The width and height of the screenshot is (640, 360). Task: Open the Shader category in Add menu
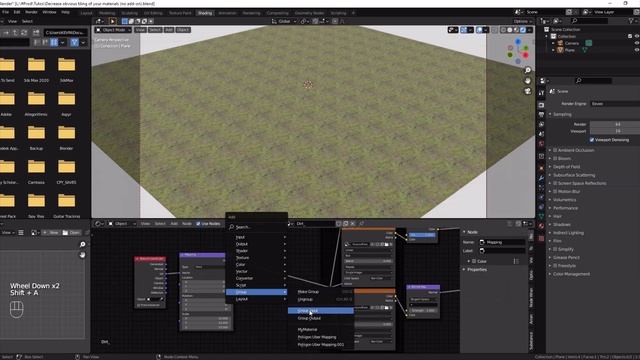257,251
